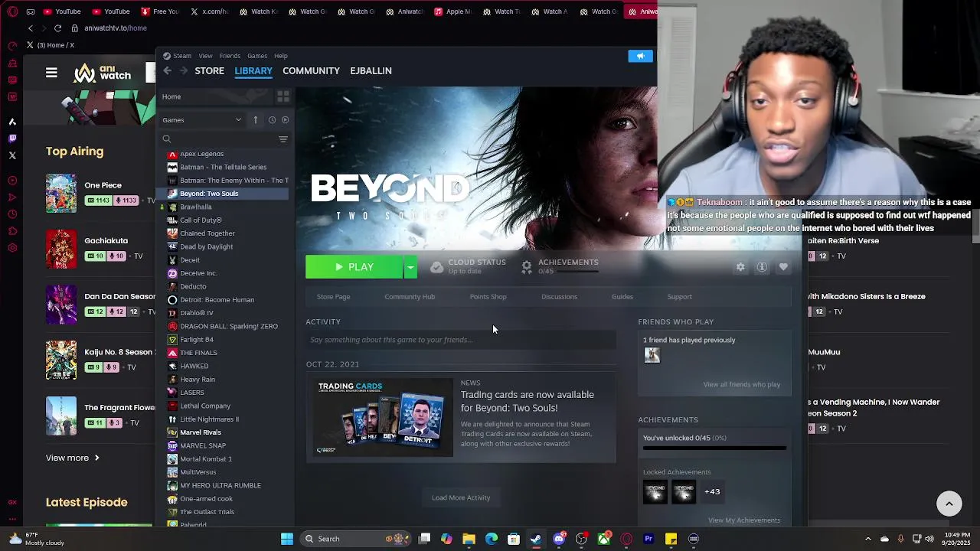The width and height of the screenshot is (980, 551).
Task: Open View more under Top Airing on aniwatch
Action: click(73, 458)
